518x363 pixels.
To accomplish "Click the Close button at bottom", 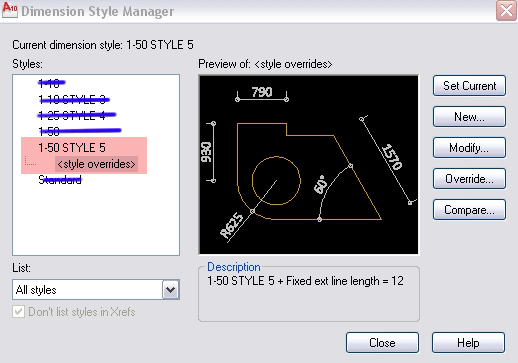I will click(x=382, y=343).
